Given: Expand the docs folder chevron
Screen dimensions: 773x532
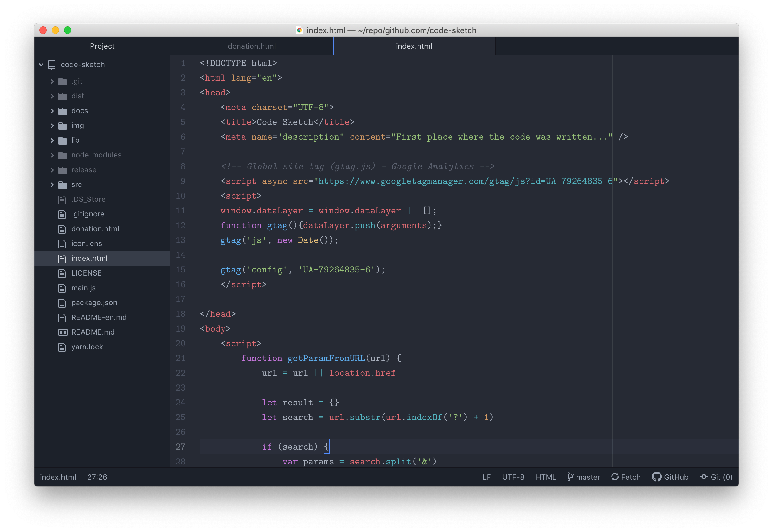Looking at the screenshot, I should (x=52, y=111).
